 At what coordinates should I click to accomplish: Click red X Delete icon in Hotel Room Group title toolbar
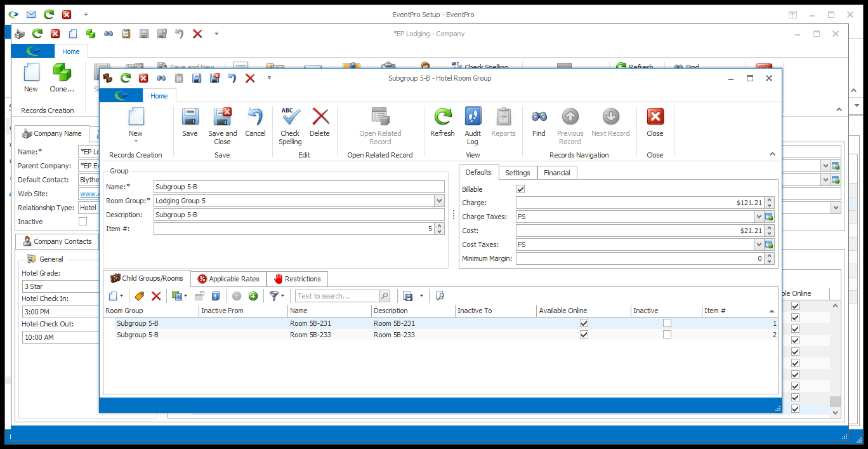click(x=250, y=78)
